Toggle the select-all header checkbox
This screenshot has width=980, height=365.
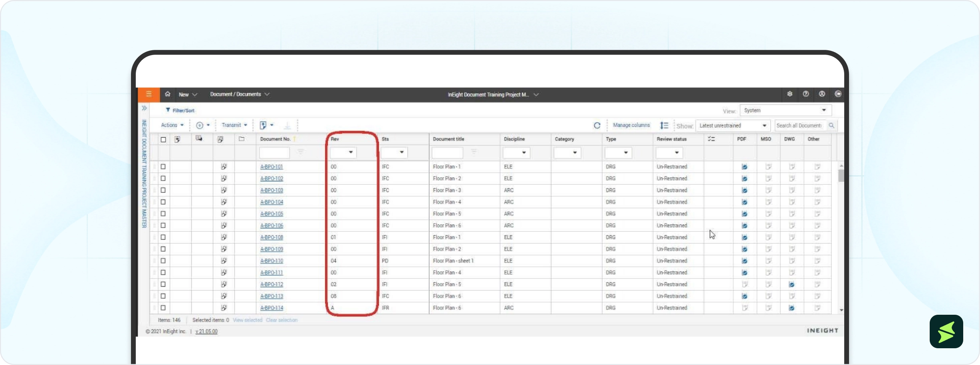(x=163, y=140)
